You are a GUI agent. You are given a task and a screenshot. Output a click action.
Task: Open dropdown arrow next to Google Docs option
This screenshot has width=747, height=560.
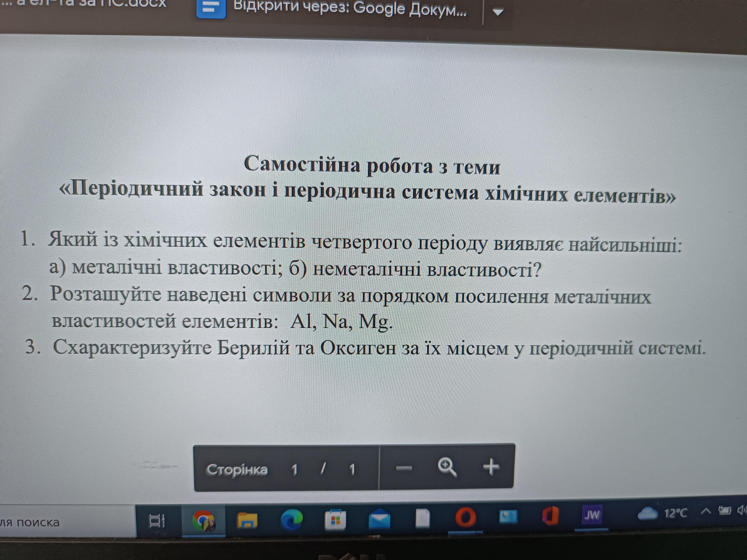pos(498,12)
